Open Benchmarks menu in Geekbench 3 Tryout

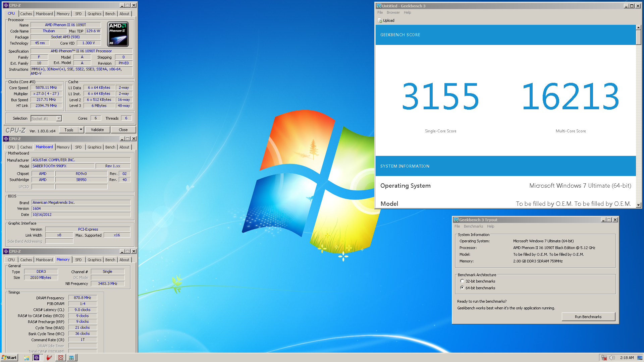tap(473, 227)
